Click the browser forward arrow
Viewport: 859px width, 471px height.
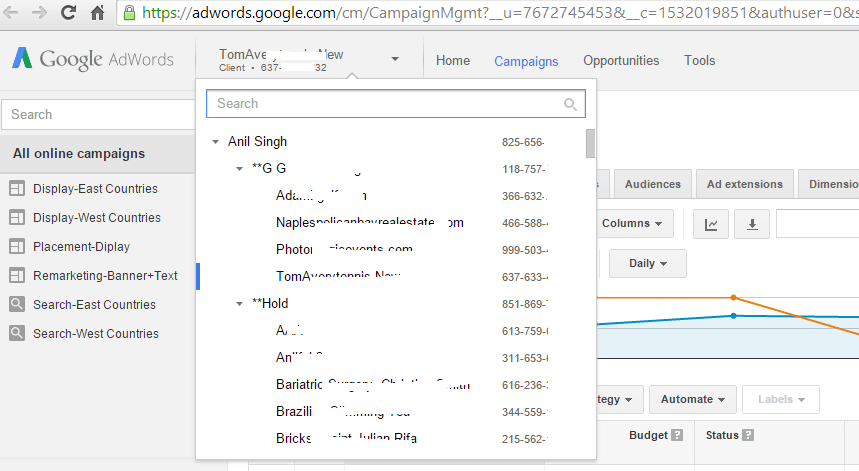(39, 12)
